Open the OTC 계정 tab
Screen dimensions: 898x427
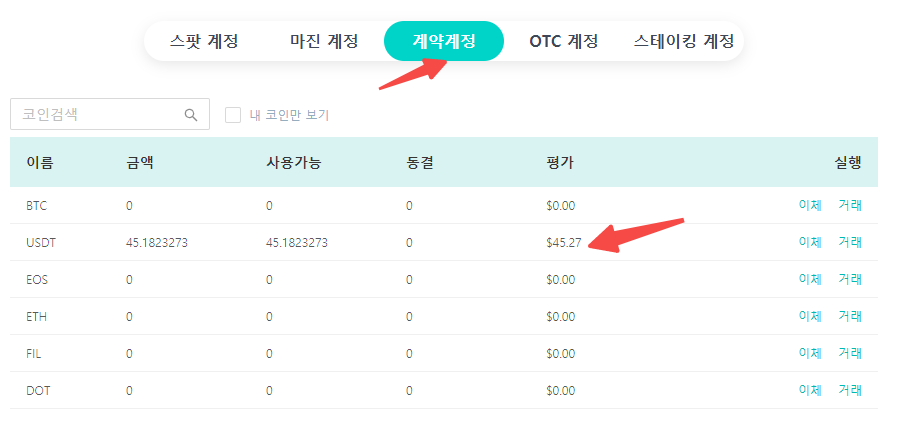click(x=563, y=41)
